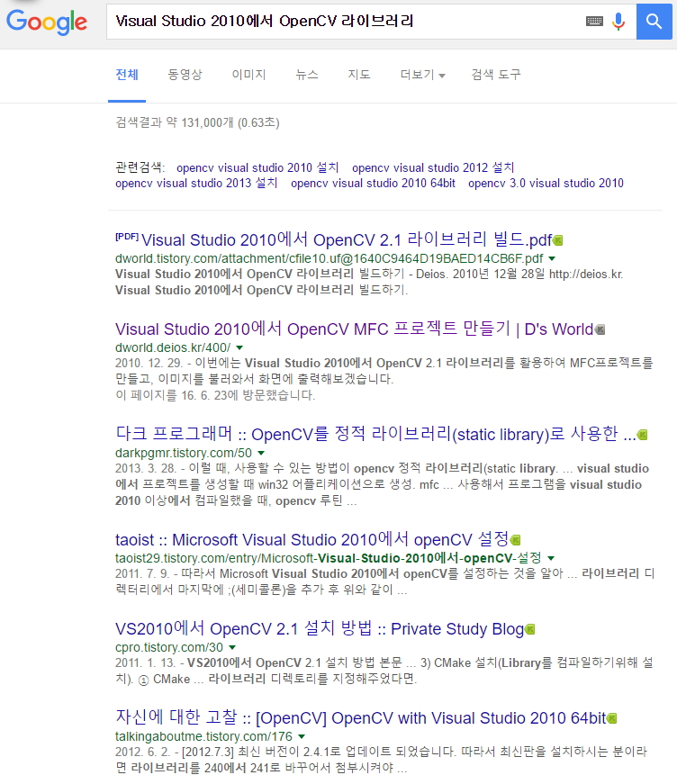Image resolution: width=677 pixels, height=784 pixels.
Task: Open dropdown arrow beside taoist29.tistory.com URL
Action: [x=551, y=558]
